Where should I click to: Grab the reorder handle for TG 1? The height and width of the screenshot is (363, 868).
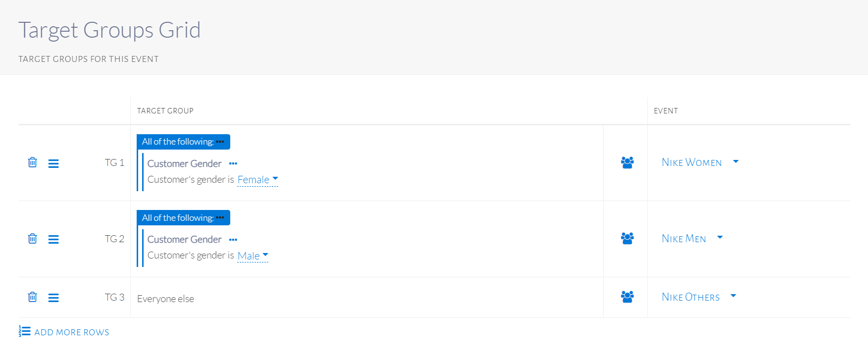[x=53, y=163]
